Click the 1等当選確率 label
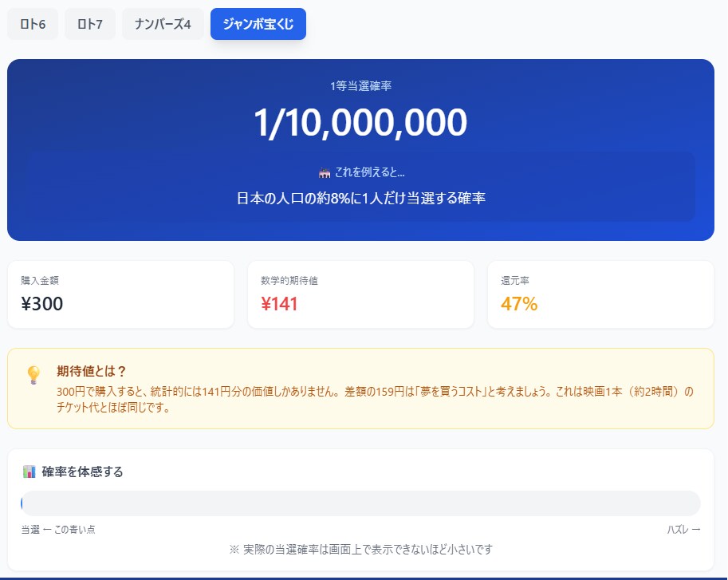 pyautogui.click(x=360, y=86)
